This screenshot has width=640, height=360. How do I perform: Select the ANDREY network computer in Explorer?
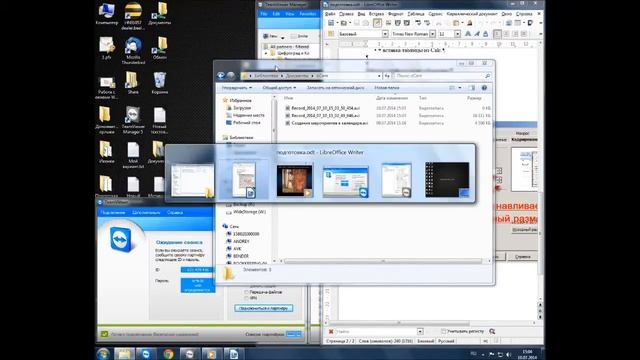click(241, 241)
